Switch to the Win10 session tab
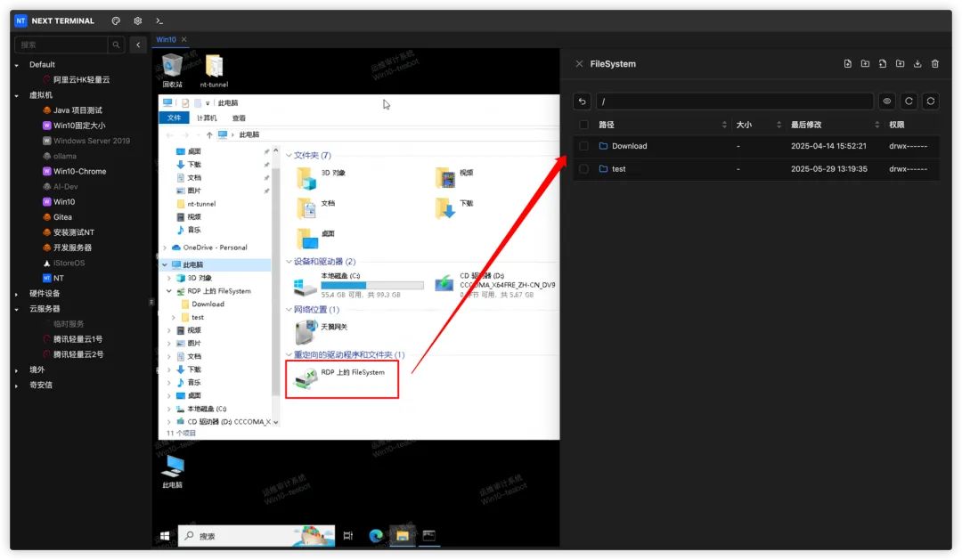 pyautogui.click(x=167, y=39)
